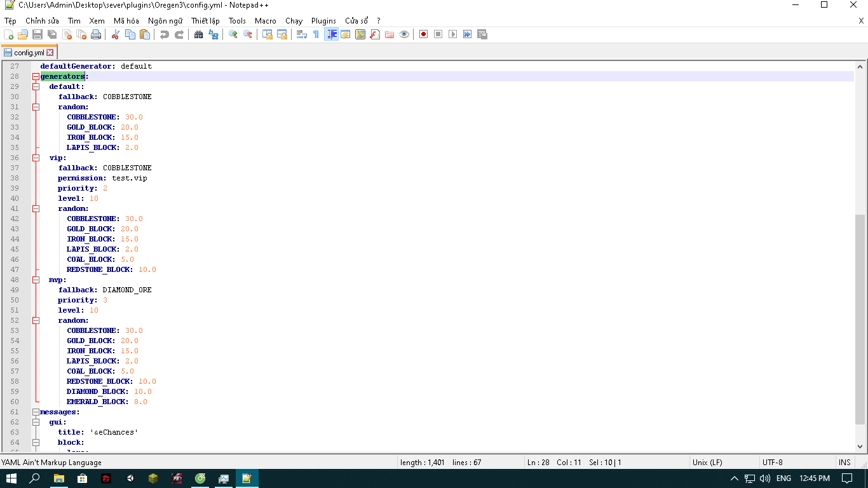Close the config.yml tab with red X
The width and height of the screenshot is (868, 488).
[x=50, y=53]
